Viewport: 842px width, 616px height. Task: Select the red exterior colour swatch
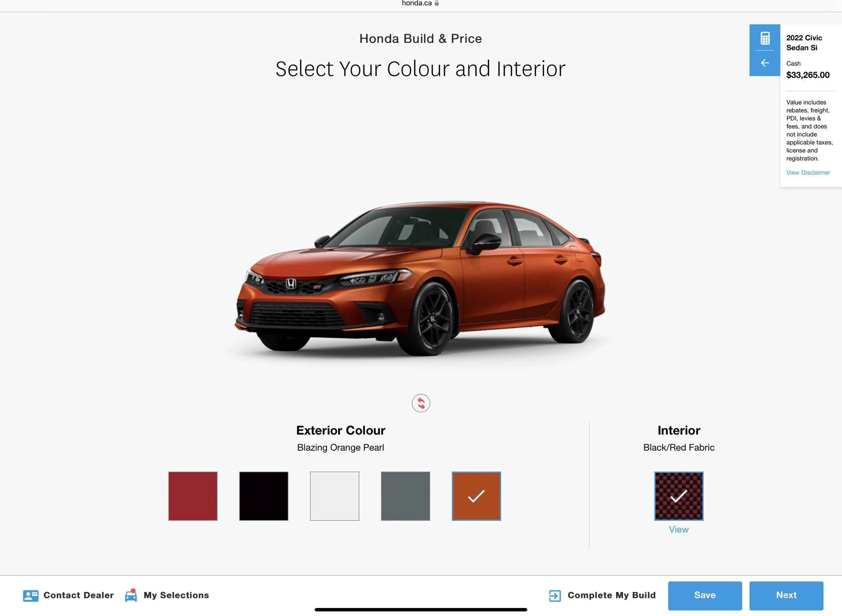pos(193,496)
